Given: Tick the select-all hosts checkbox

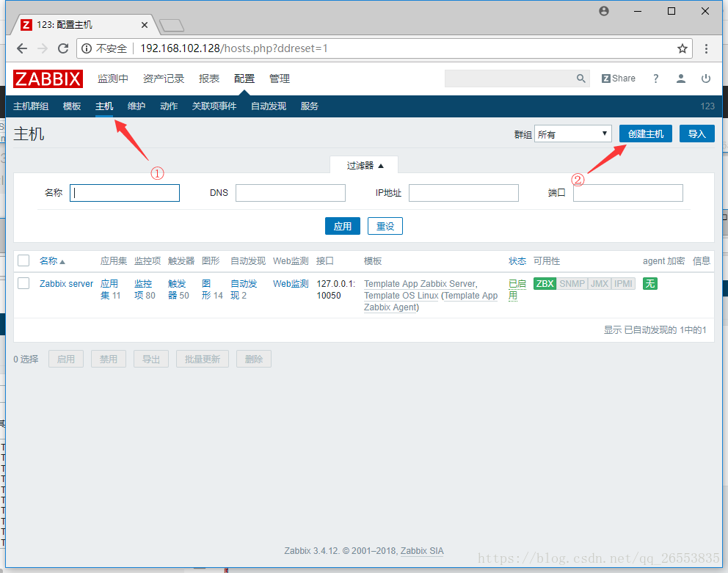Looking at the screenshot, I should (23, 260).
